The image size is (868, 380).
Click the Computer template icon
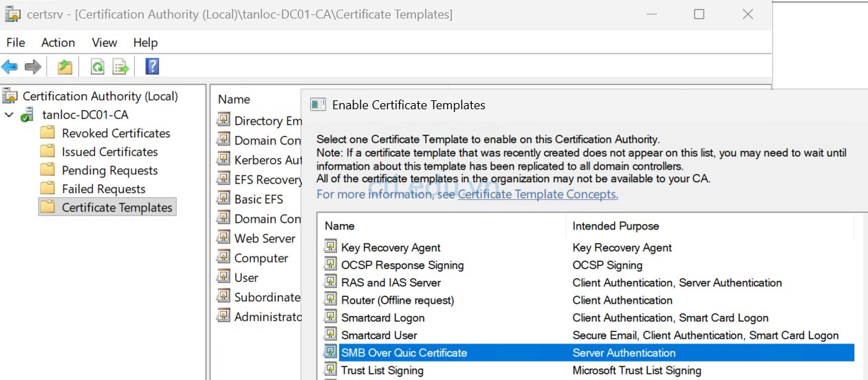tap(223, 258)
